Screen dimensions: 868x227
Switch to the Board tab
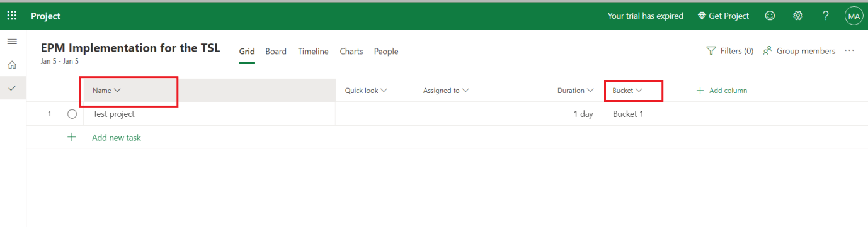(x=276, y=52)
